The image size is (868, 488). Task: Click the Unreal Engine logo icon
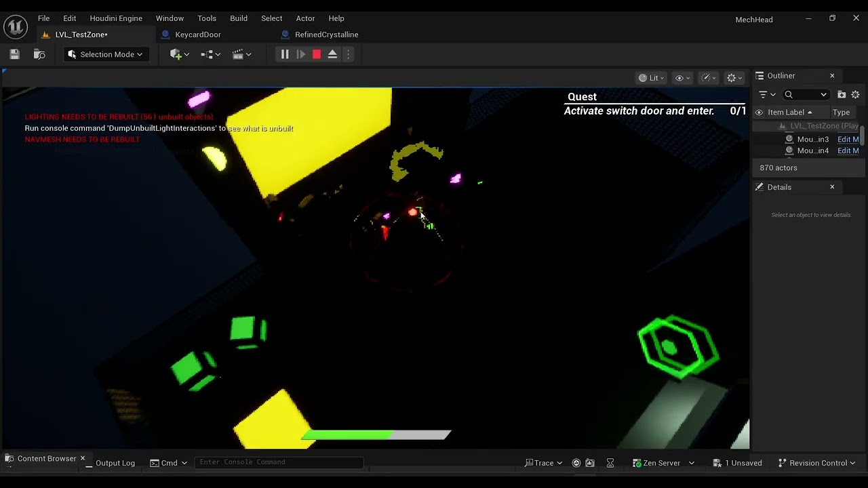tap(15, 26)
